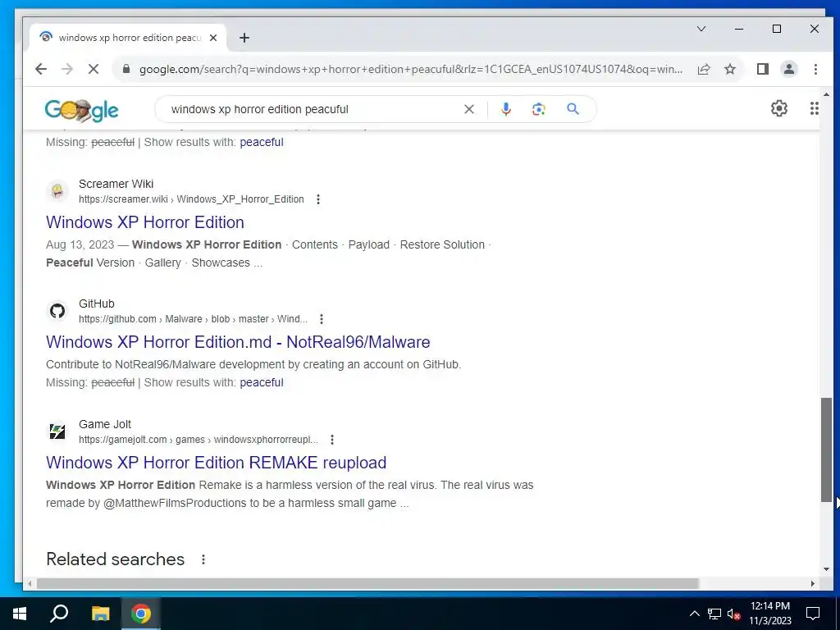The height and width of the screenshot is (630, 840).
Task: Search by voice microphone
Action: (505, 109)
